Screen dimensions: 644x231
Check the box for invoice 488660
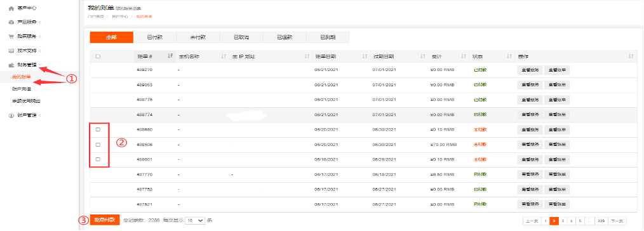tap(98, 129)
